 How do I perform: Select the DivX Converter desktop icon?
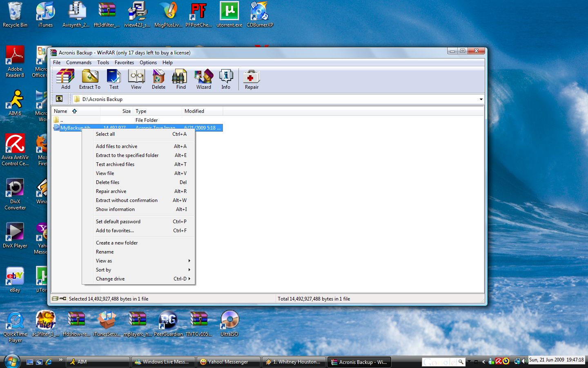[15, 194]
